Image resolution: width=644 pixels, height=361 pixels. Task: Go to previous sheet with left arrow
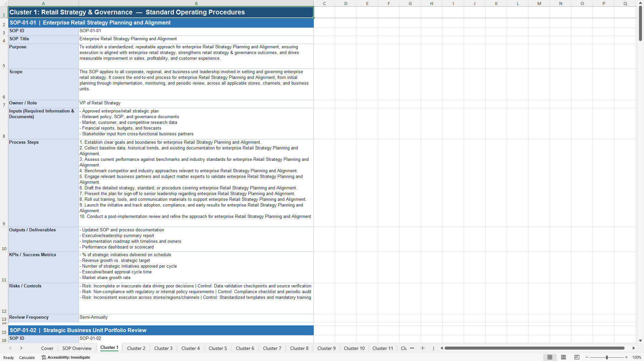pyautogui.click(x=10, y=348)
